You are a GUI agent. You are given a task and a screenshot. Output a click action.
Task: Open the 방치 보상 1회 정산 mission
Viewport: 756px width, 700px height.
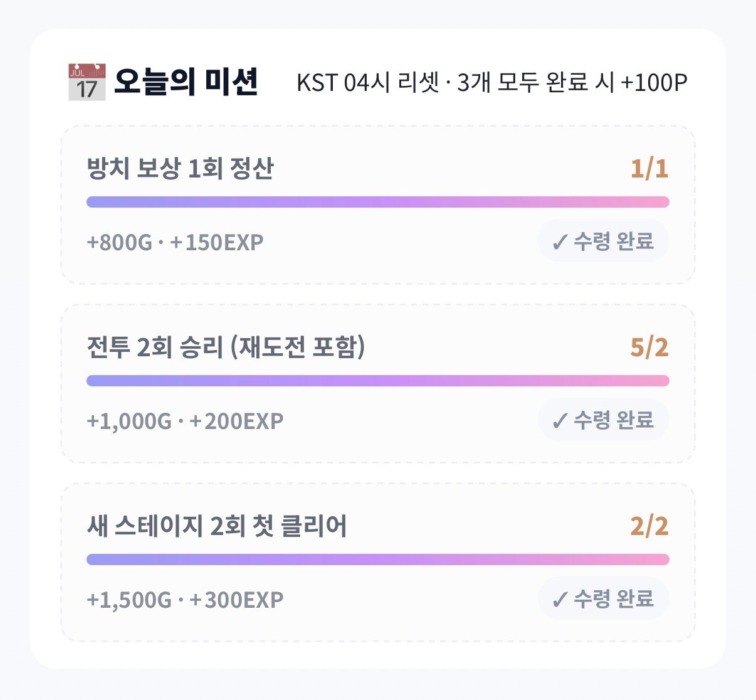[x=378, y=204]
